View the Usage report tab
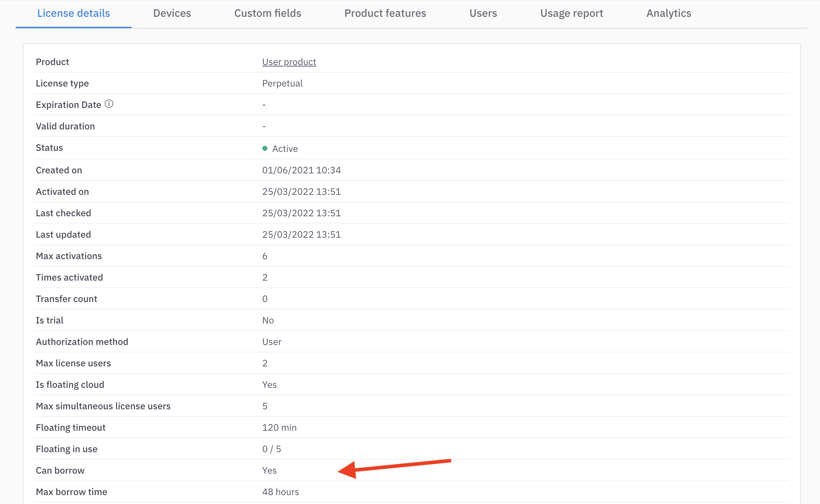 click(x=572, y=13)
